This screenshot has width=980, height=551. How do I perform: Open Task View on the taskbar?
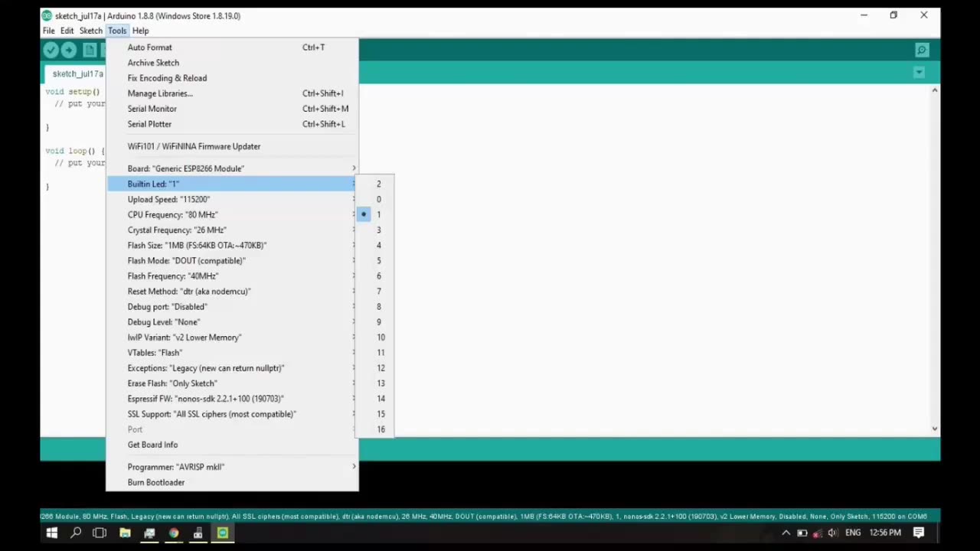click(x=100, y=533)
